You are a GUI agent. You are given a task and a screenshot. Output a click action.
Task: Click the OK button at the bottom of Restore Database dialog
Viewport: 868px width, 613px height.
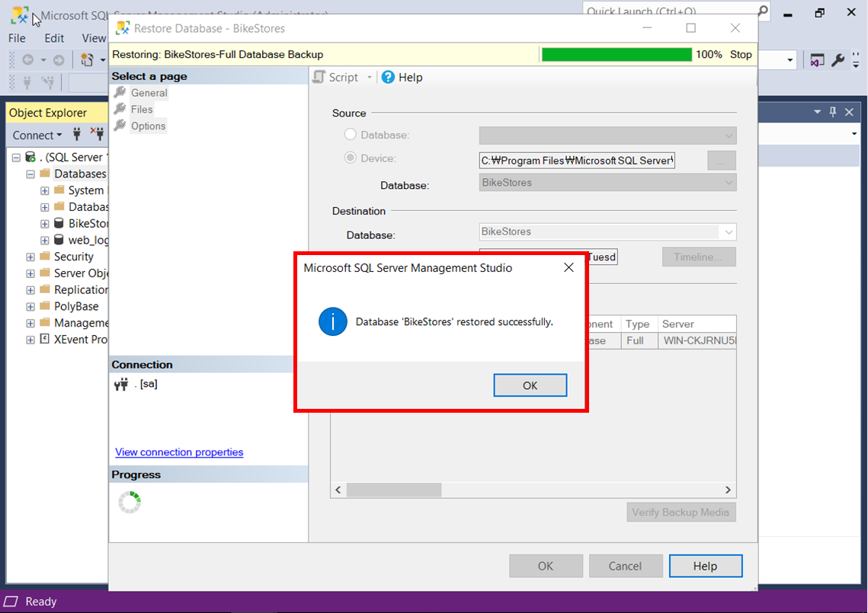click(x=546, y=566)
